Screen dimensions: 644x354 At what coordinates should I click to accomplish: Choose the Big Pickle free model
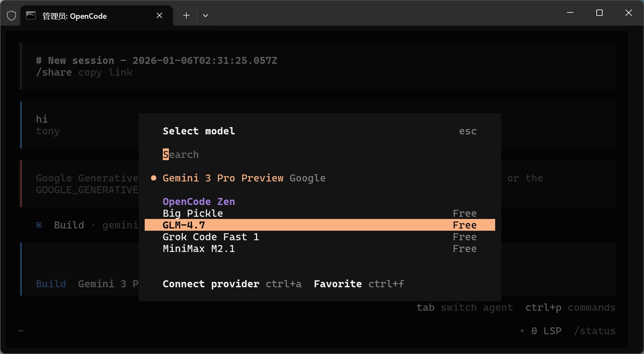click(193, 213)
